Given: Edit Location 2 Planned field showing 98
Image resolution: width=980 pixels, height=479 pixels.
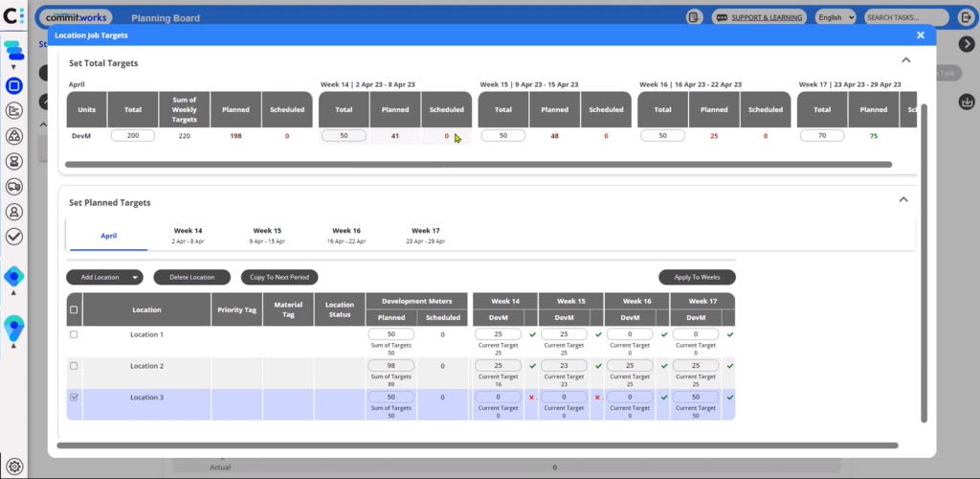Looking at the screenshot, I should point(391,366).
